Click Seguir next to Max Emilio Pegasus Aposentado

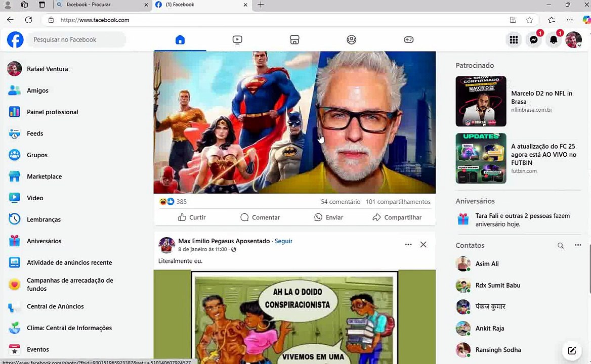[x=283, y=241]
